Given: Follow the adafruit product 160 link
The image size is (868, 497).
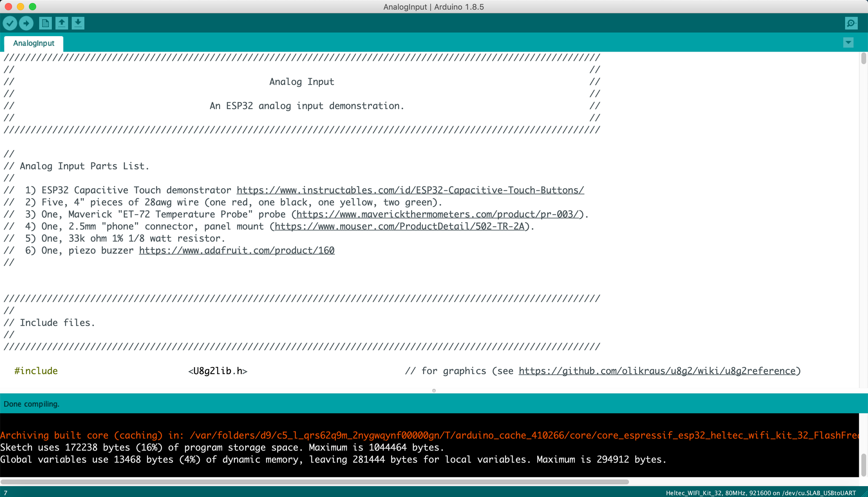Looking at the screenshot, I should (237, 250).
